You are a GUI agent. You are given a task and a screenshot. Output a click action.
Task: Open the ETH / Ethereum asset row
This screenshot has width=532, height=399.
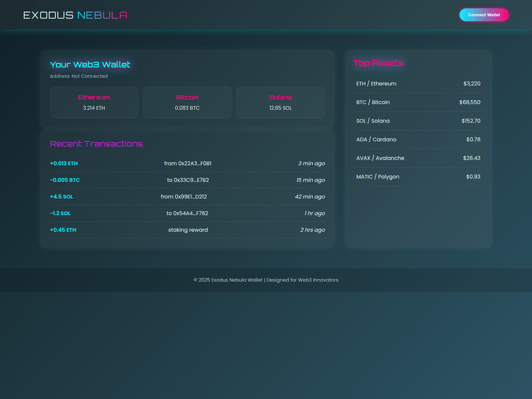coord(418,83)
